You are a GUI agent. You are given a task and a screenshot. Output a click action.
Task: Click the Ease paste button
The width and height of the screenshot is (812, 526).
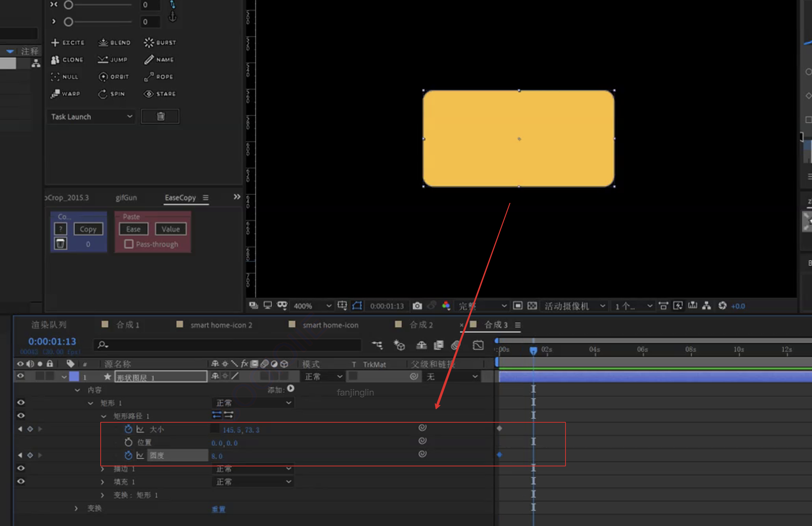click(133, 229)
